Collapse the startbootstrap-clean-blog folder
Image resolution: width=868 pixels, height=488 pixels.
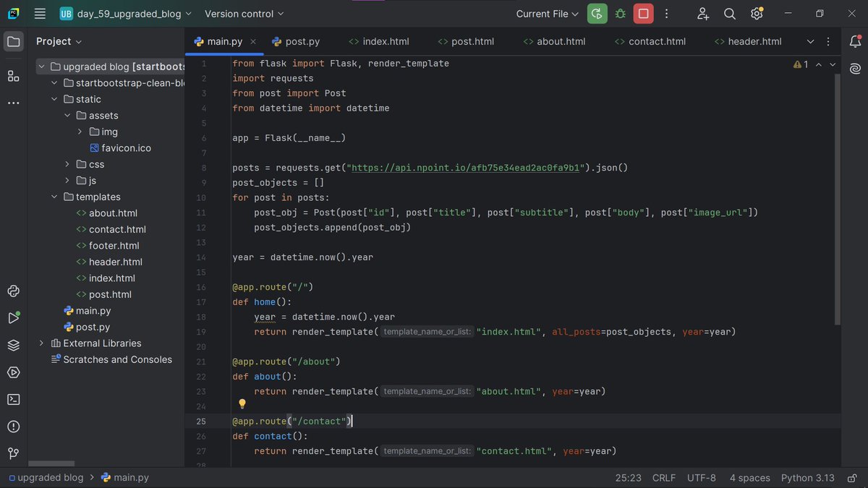tap(54, 83)
